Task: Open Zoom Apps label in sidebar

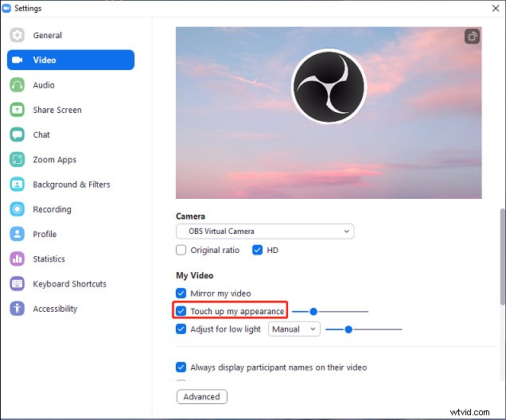Action: tap(55, 160)
